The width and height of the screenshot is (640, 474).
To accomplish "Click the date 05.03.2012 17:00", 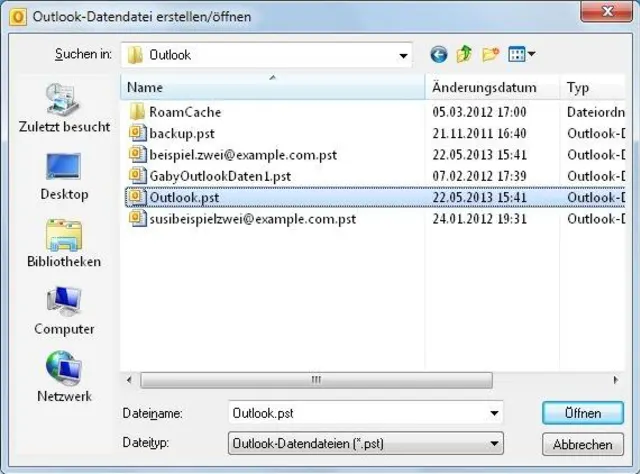I will (x=479, y=112).
